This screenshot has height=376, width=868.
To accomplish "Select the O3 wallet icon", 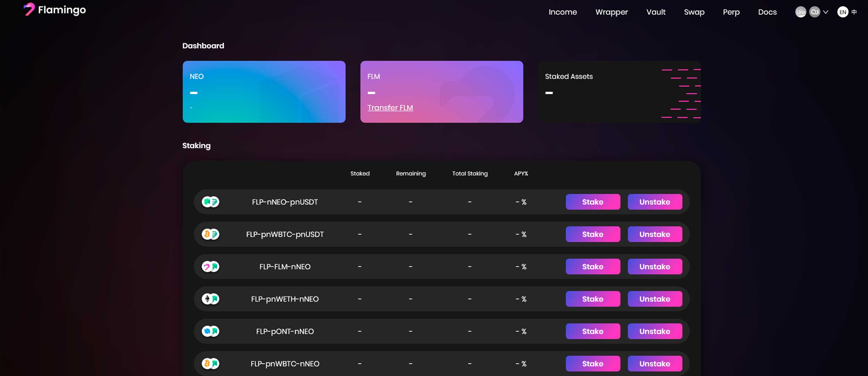I will click(815, 12).
